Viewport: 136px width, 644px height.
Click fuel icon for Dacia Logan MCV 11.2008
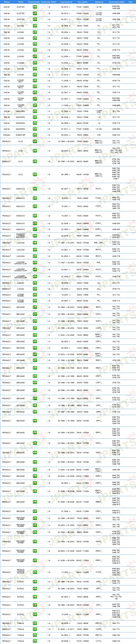click(x=35, y=81)
